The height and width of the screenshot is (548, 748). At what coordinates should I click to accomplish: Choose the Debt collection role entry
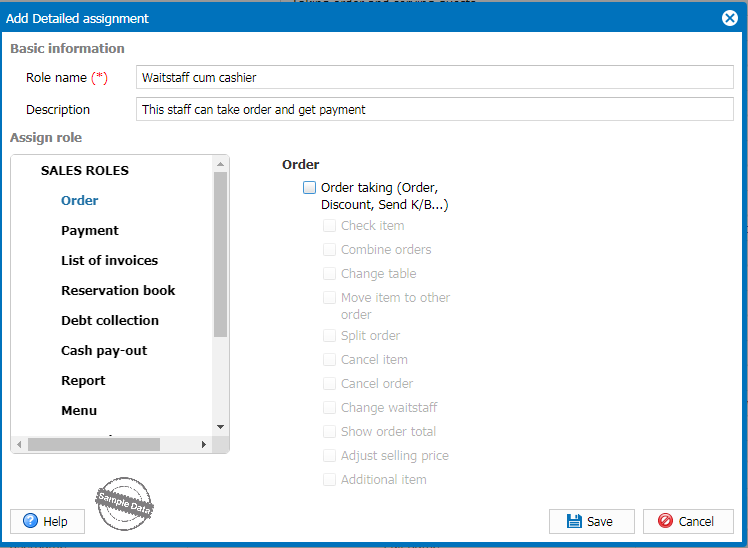click(110, 321)
